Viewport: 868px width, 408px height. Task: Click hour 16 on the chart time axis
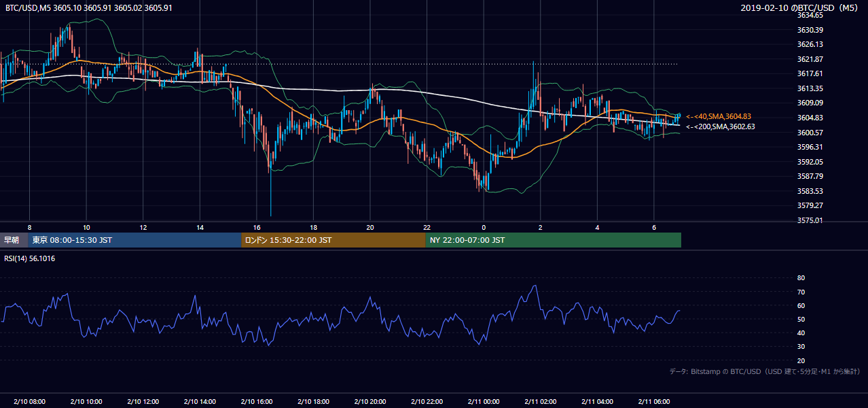257,227
